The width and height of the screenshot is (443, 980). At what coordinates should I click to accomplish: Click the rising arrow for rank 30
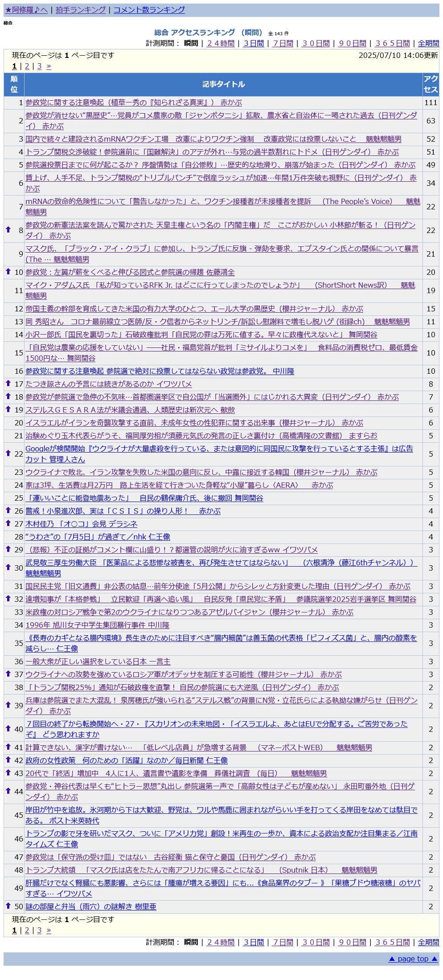pos(8,567)
